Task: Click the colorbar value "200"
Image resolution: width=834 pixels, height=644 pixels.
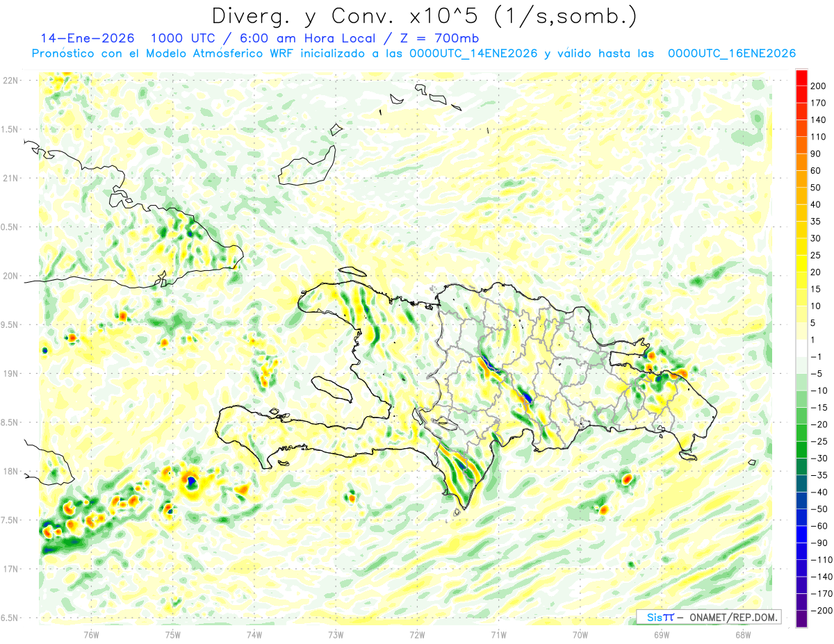Action: [x=818, y=86]
